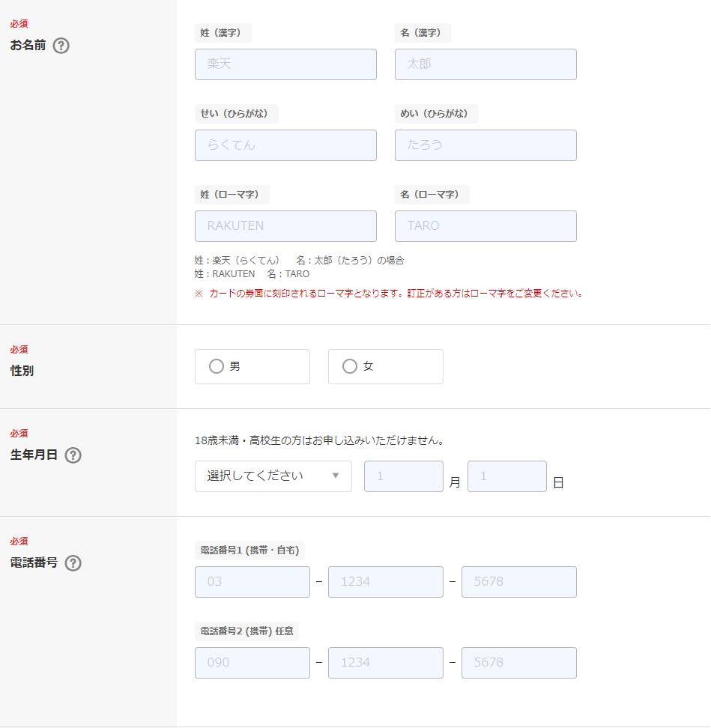Open the help icon beside お名前
Viewport: 711px width, 728px height.
[61, 46]
